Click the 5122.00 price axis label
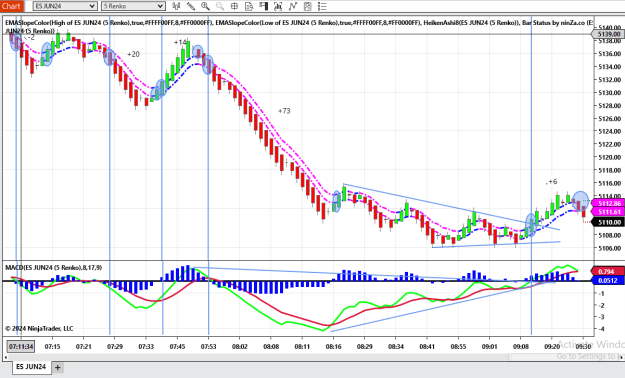 tap(610, 144)
